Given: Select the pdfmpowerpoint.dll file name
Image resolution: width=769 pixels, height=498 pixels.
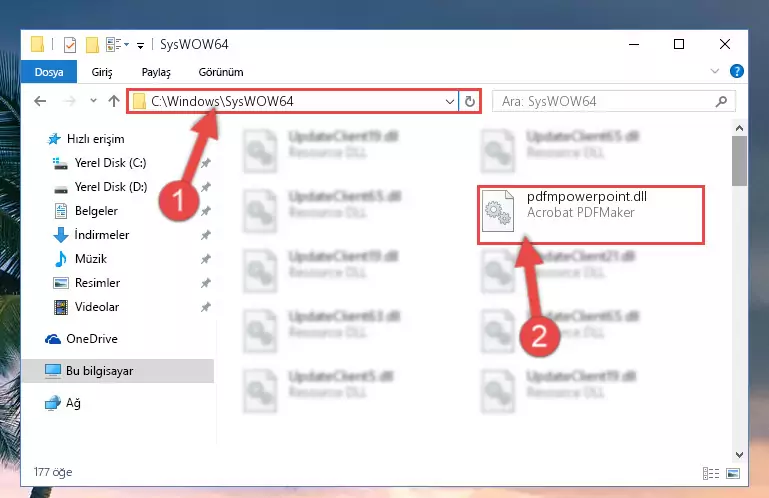Looking at the screenshot, I should pos(587,197).
